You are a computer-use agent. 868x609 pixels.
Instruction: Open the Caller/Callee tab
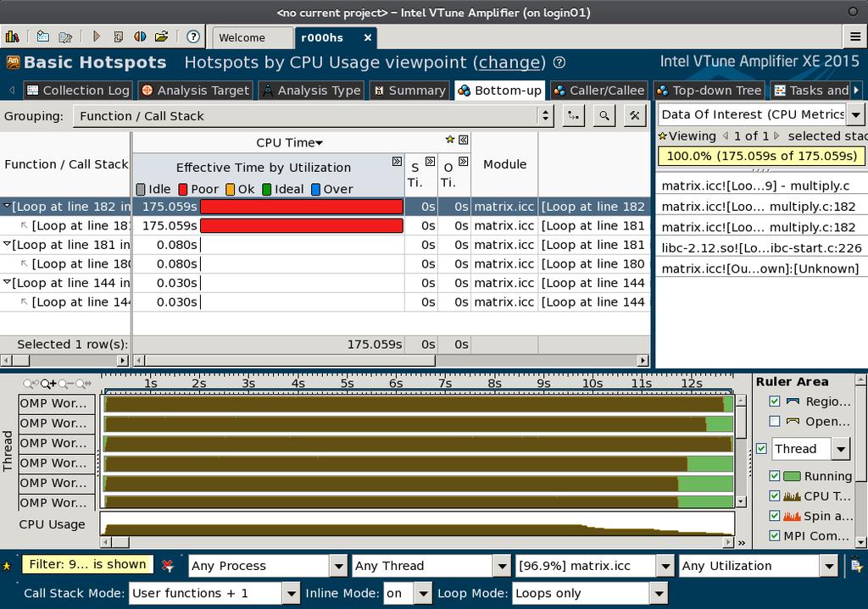click(599, 90)
